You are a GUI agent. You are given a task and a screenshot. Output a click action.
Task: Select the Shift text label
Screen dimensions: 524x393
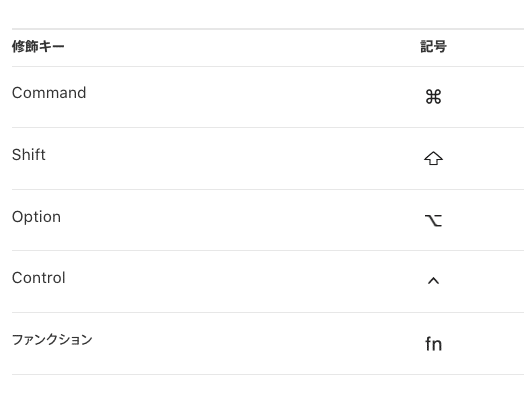[x=29, y=155]
